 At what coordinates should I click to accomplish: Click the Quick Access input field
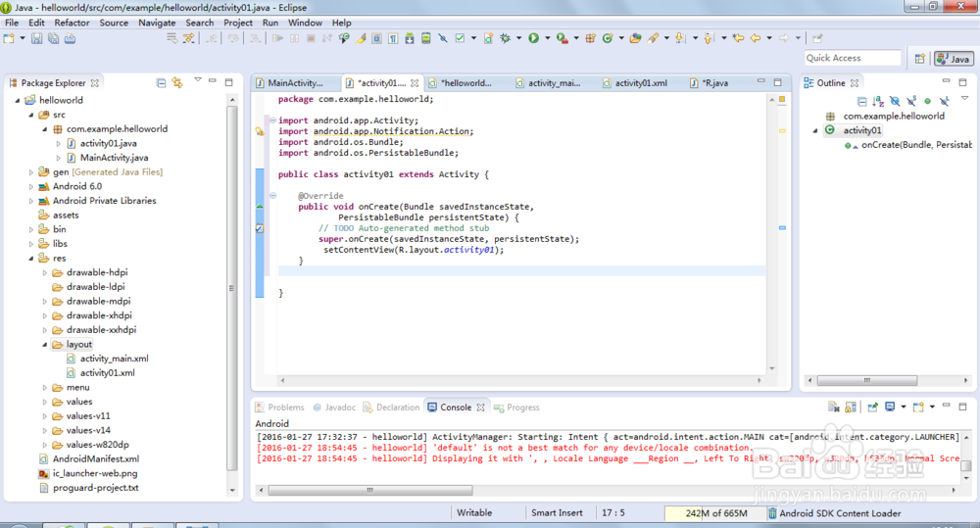[853, 58]
